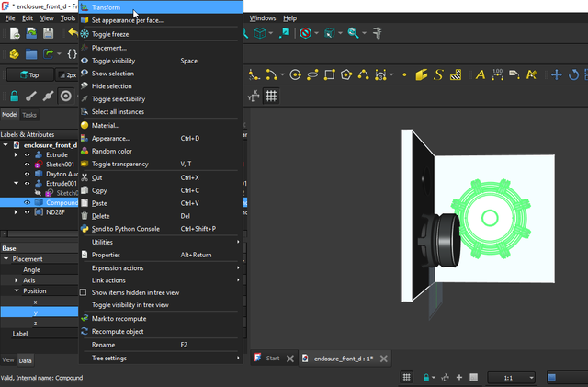
Task: Click the Undo arrow icon
Action: coord(73,33)
